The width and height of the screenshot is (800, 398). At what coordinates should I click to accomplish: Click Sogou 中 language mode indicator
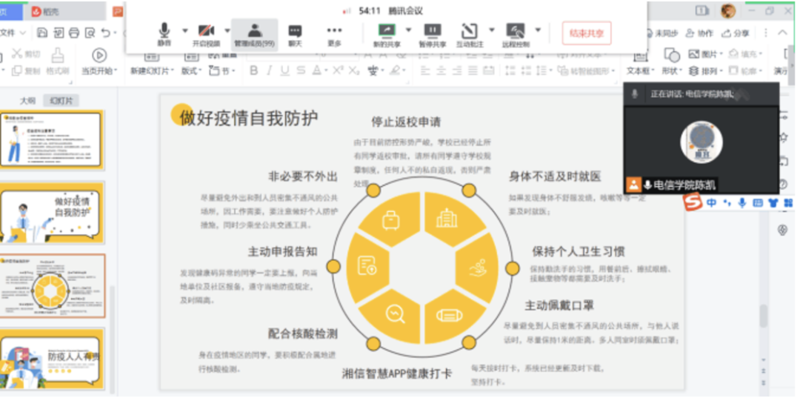coord(711,203)
